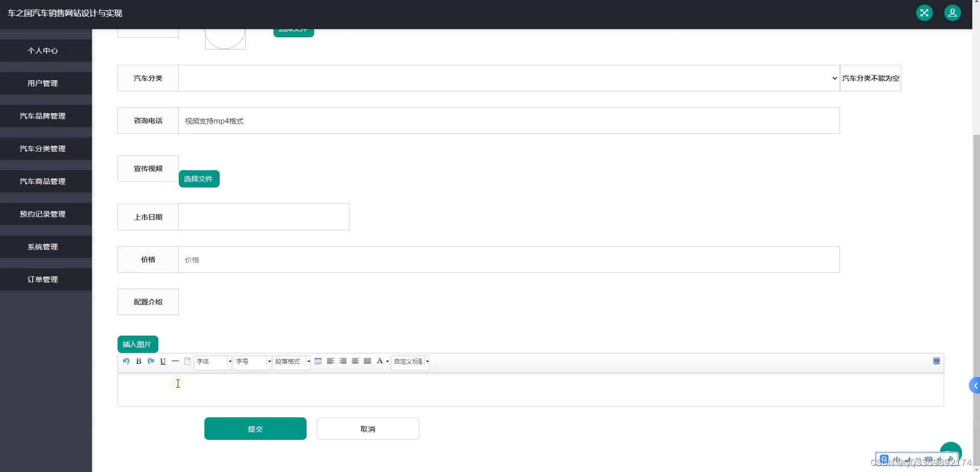Click the 插入图片 button
This screenshot has height=472, width=980.
pyautogui.click(x=138, y=344)
